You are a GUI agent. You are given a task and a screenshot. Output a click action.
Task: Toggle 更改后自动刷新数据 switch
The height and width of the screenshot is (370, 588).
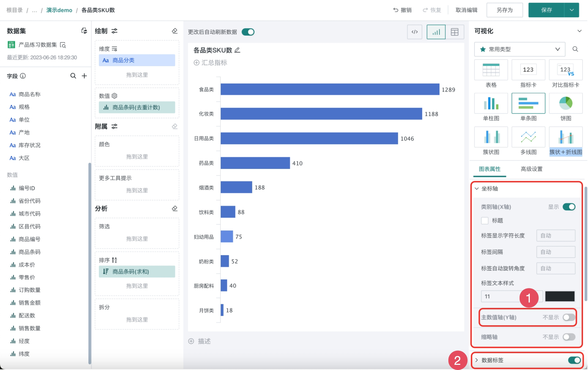[248, 32]
